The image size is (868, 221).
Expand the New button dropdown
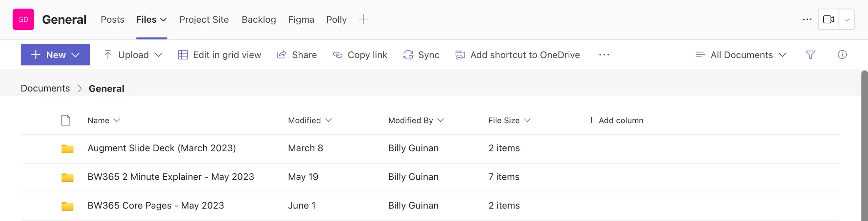point(76,55)
